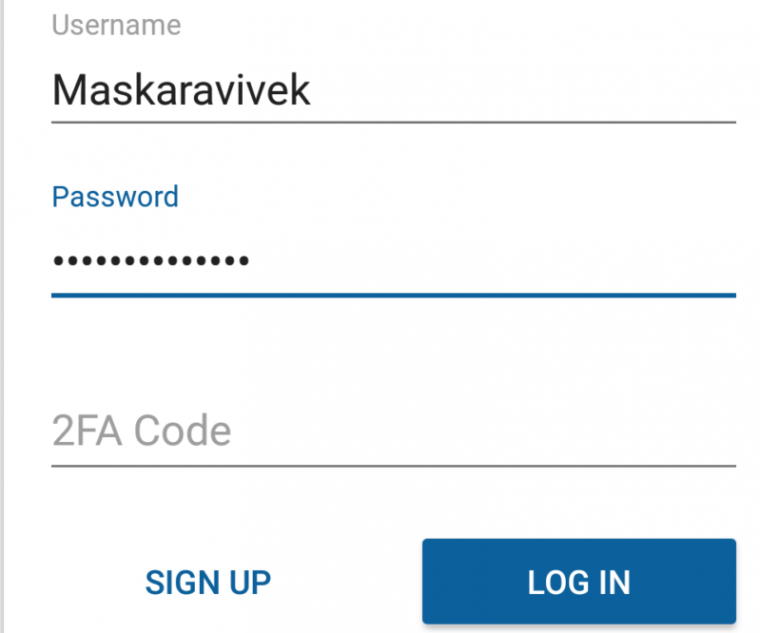This screenshot has width=760, height=633.
Task: Place cursor before the first password dot
Action: pos(52,262)
